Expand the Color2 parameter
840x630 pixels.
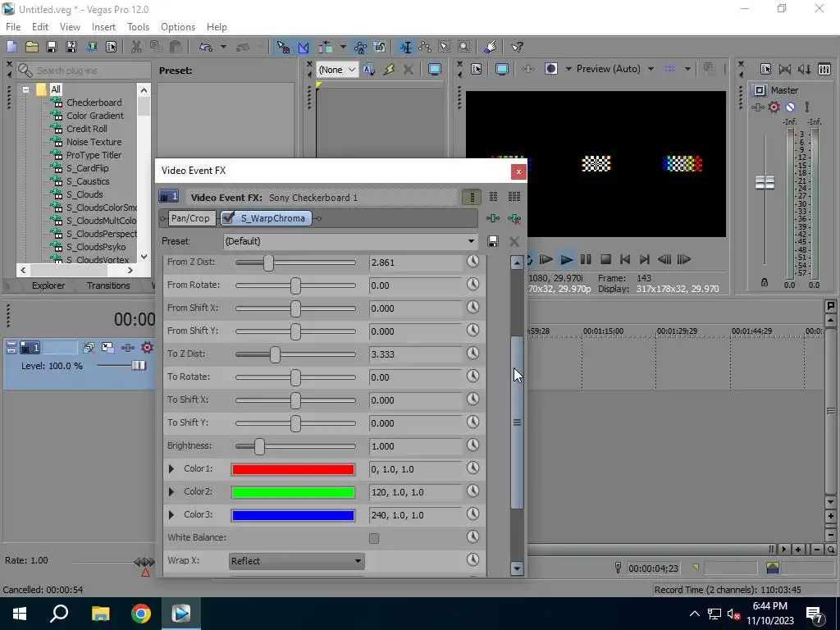tap(171, 492)
